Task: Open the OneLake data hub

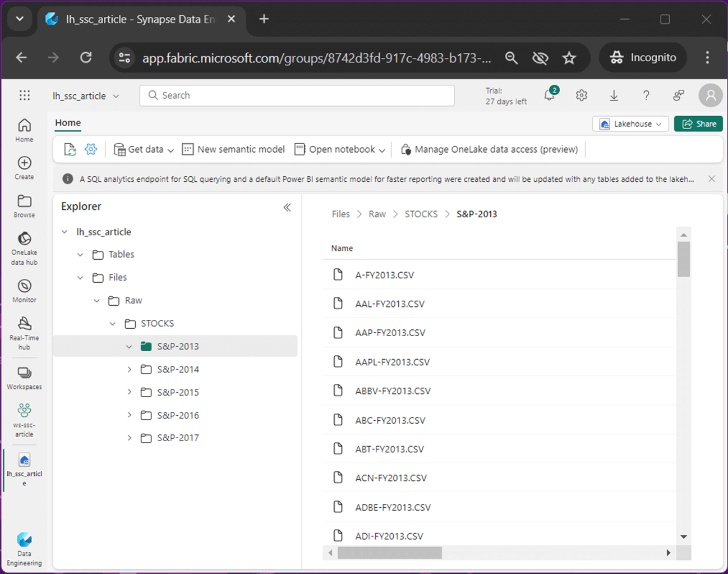Action: click(x=24, y=247)
